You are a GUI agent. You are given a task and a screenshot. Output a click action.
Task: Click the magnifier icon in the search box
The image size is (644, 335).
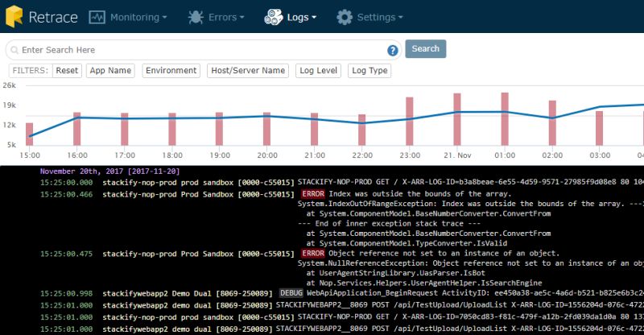point(14,50)
